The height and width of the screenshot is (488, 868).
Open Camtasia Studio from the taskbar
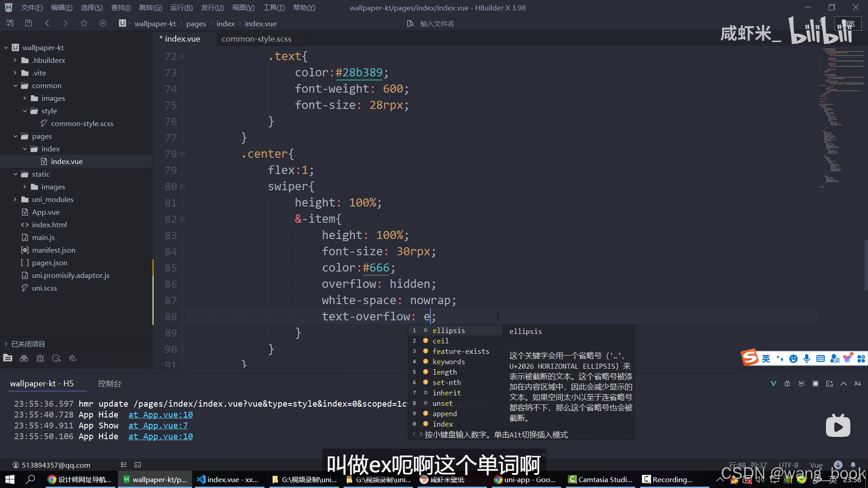(x=600, y=479)
